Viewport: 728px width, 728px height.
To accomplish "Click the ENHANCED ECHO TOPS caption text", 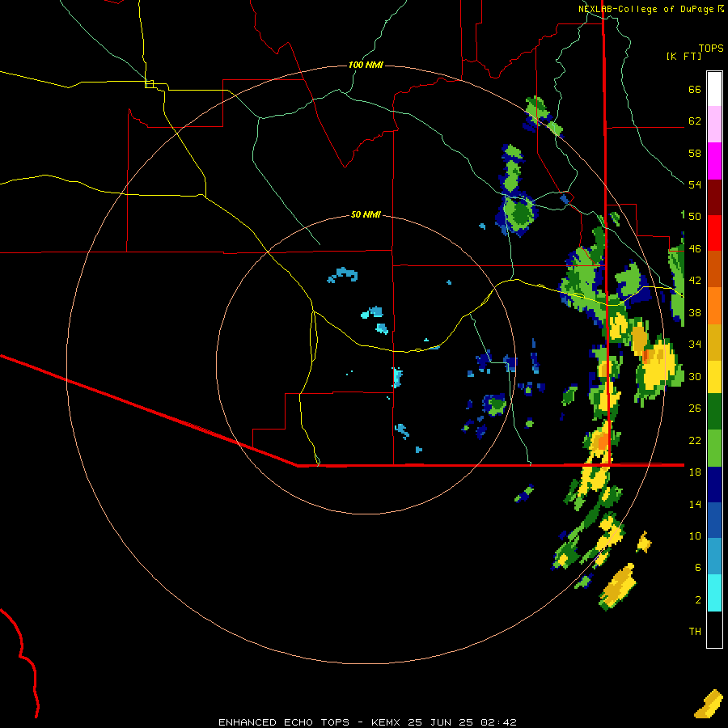I will click(284, 722).
